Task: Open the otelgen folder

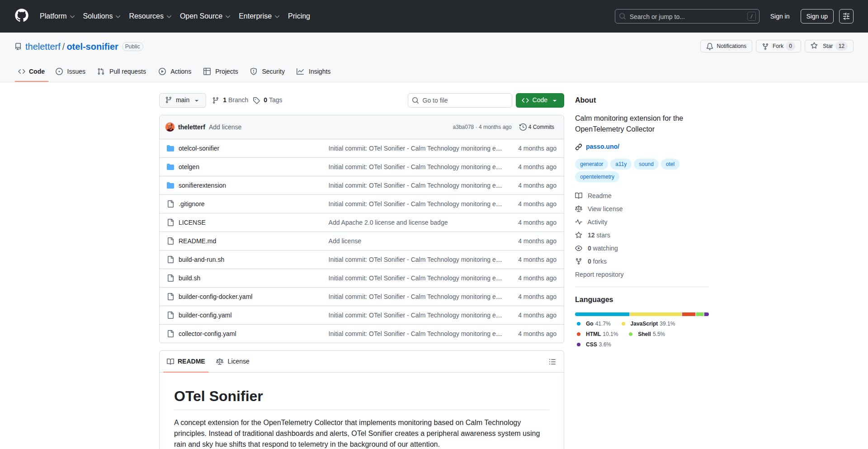Action: coord(189,167)
